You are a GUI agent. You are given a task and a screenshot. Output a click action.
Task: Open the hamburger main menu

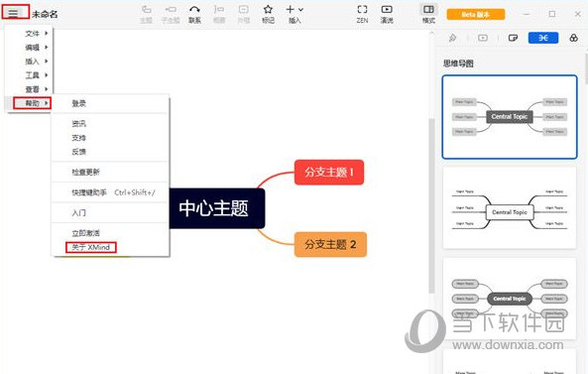click(14, 14)
